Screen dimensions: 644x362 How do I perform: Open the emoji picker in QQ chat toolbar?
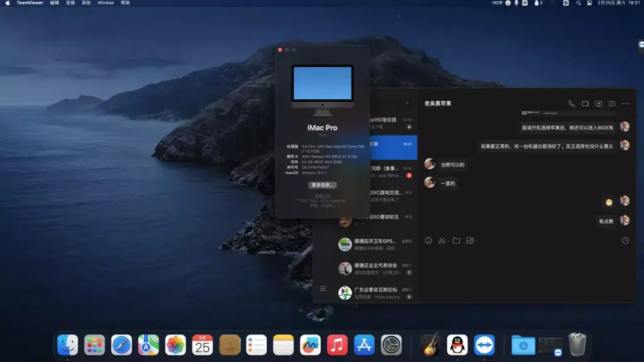[428, 241]
